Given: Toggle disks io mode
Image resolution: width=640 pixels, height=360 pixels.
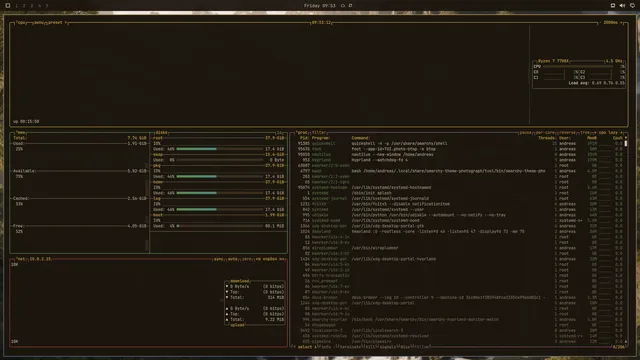Looking at the screenshot, I should click(280, 133).
